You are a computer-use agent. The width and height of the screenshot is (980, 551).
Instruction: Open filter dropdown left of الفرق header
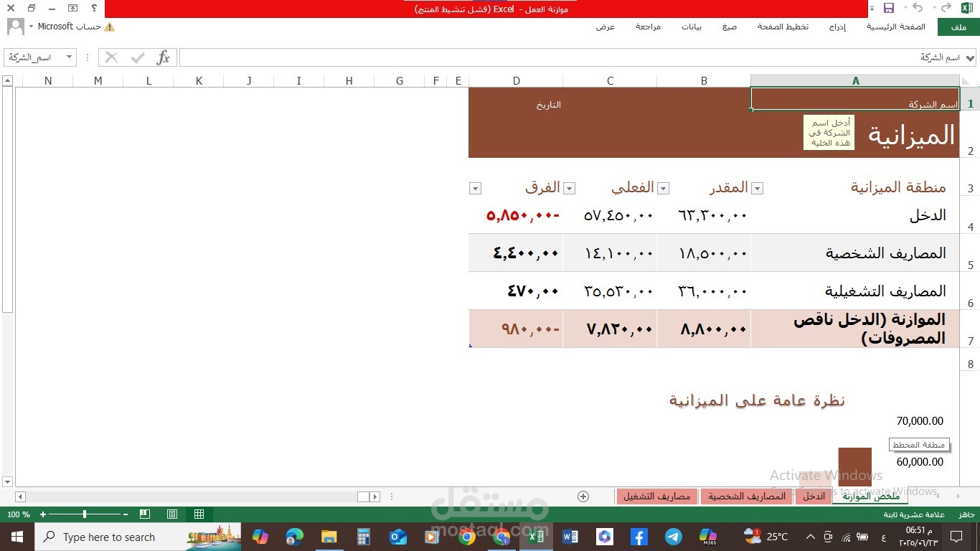pos(474,189)
